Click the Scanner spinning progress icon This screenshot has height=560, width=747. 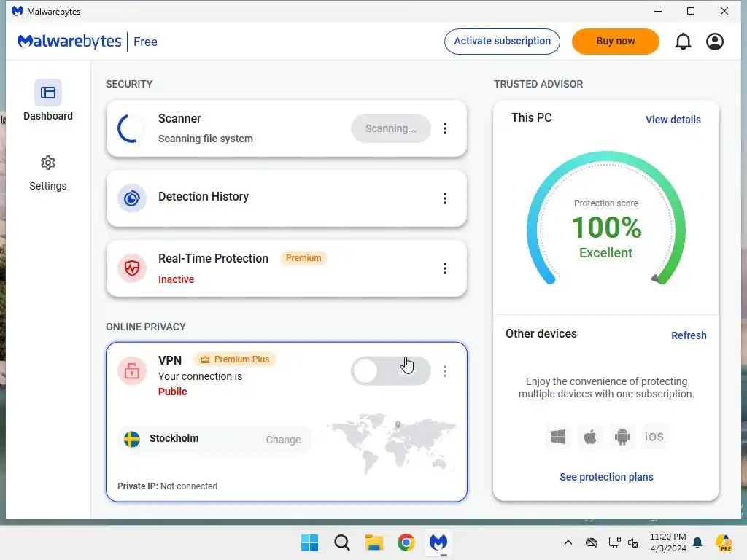(x=130, y=128)
